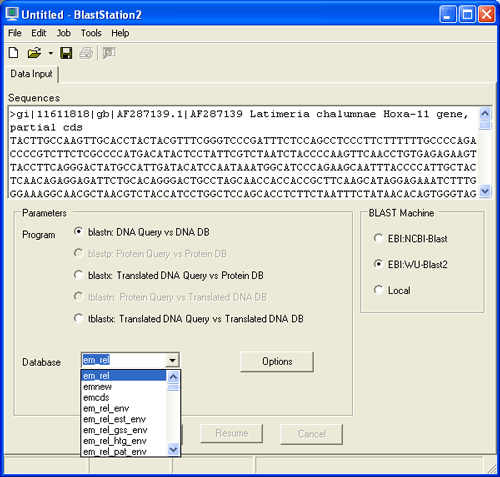500x477 pixels.
Task: Pick emnew from the database list
Action: (x=124, y=387)
